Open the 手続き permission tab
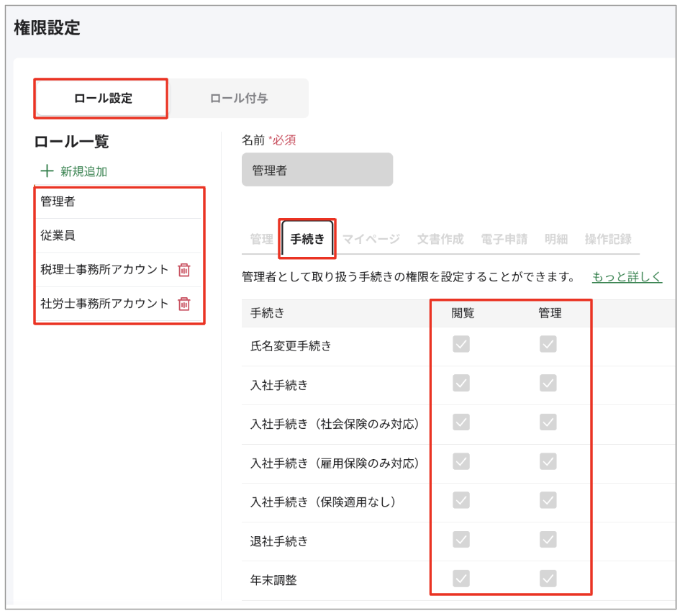 (307, 239)
